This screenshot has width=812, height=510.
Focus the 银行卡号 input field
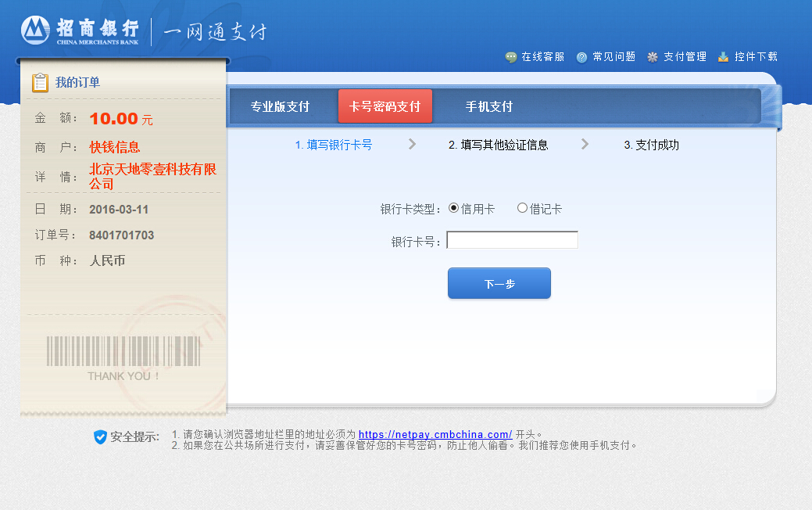[512, 240]
